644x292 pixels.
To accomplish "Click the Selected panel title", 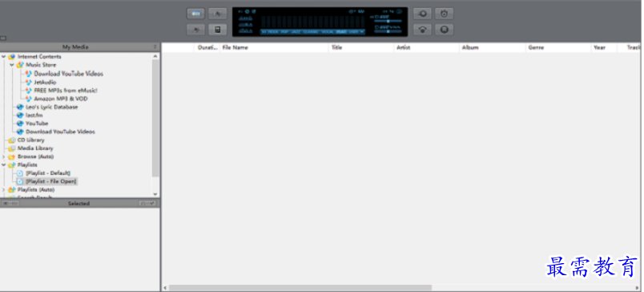I will coord(78,204).
